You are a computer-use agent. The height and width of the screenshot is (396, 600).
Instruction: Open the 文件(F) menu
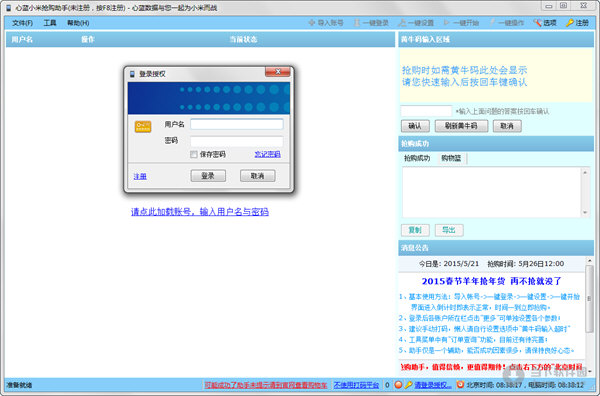22,23
